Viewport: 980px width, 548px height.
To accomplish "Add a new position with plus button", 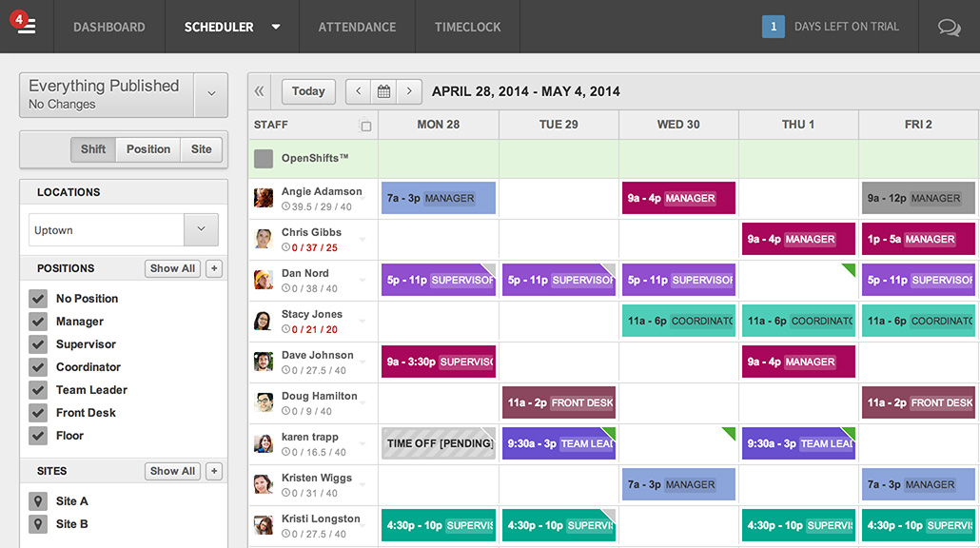I will click(214, 268).
